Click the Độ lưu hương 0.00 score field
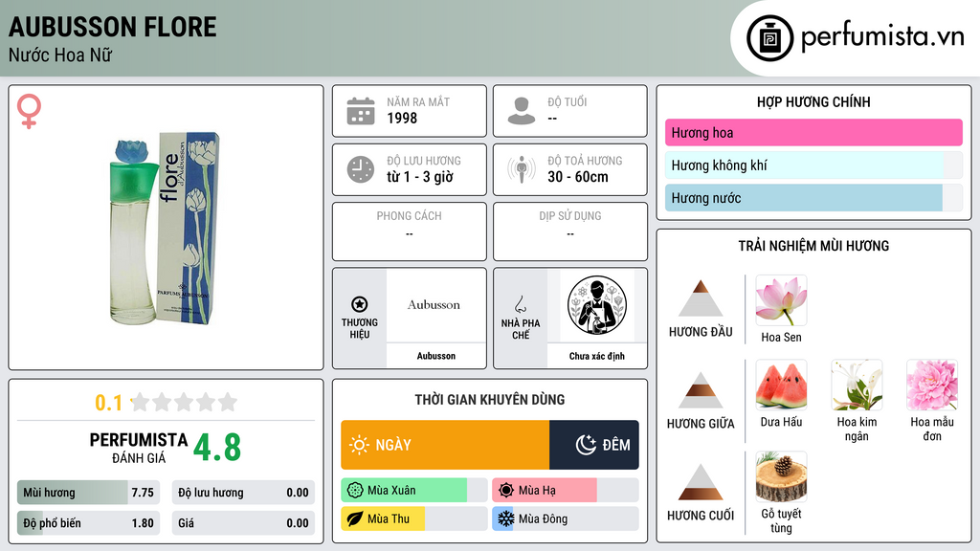 click(243, 493)
